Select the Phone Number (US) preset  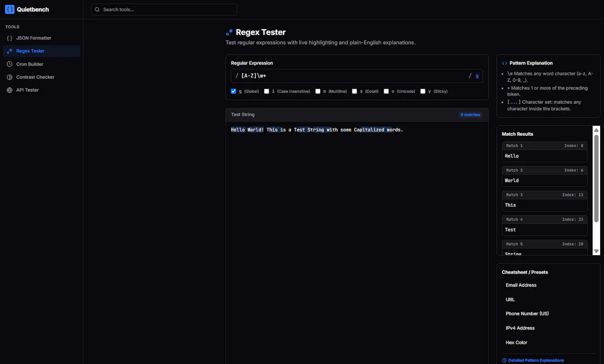548,314
